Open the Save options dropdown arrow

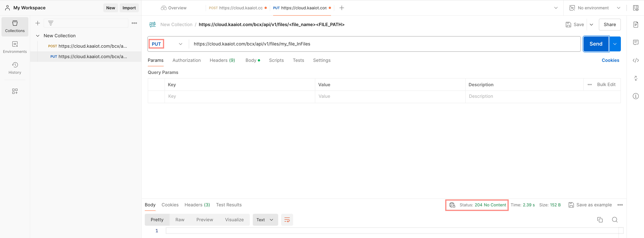[x=591, y=24]
